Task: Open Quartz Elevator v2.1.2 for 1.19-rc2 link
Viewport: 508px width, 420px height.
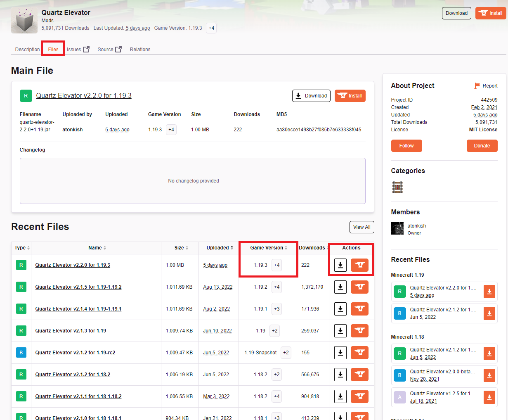Action: coord(75,353)
